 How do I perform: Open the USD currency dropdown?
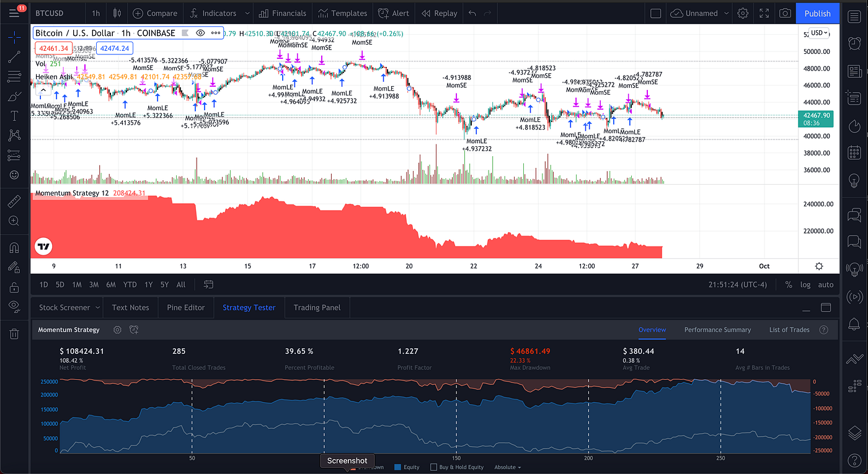[x=820, y=33]
